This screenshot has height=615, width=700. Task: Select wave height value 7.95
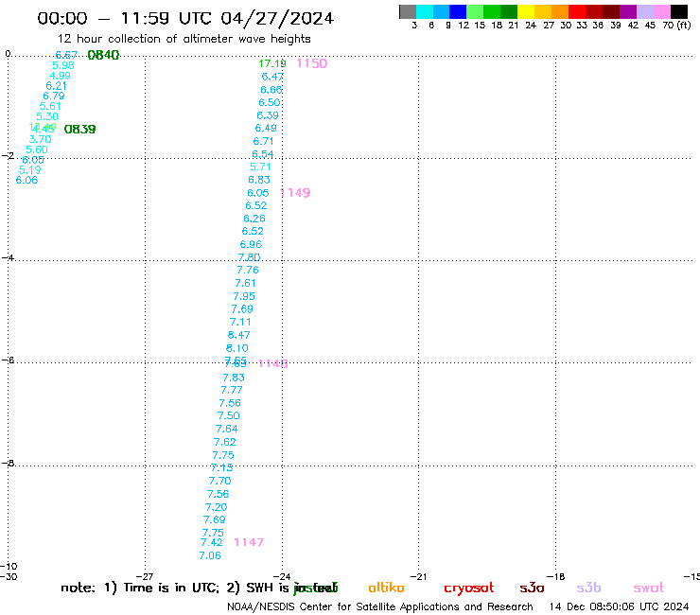[244, 296]
